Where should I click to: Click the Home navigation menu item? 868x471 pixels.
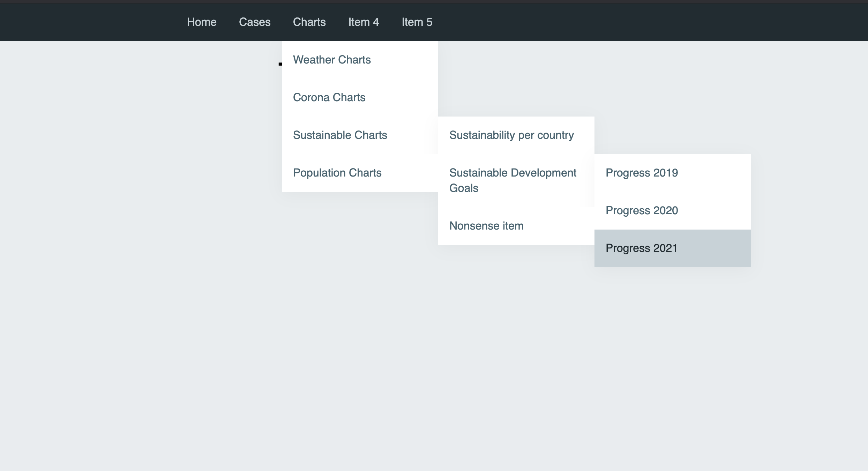coord(202,22)
